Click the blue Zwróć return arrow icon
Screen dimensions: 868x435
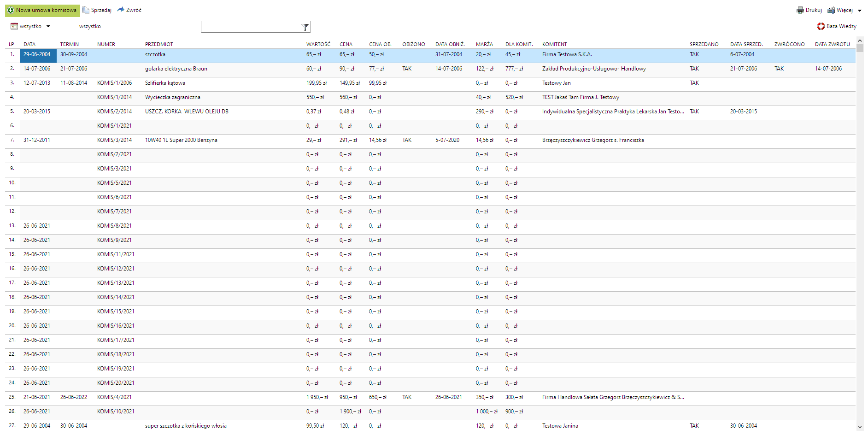(x=121, y=10)
